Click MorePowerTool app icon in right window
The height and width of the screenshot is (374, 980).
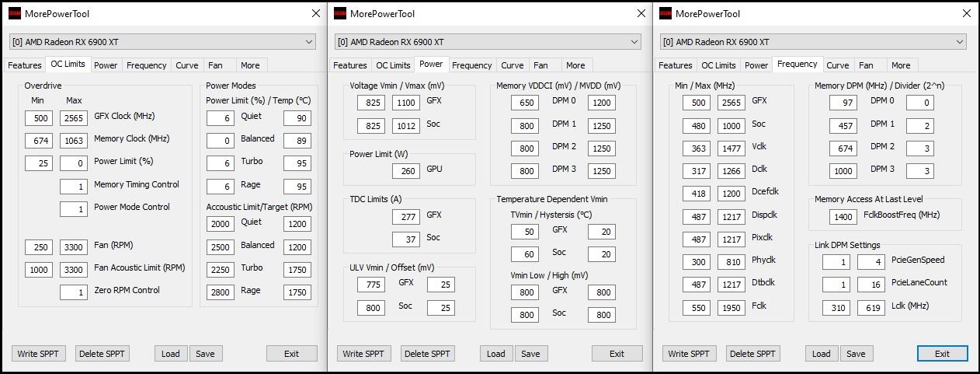pyautogui.click(x=665, y=13)
